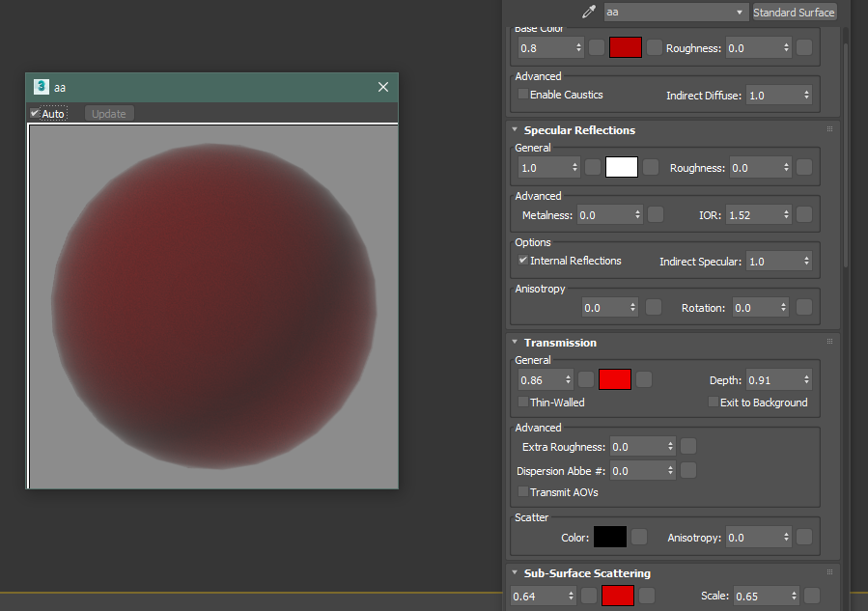Collapse the Sub-Surface Scattering rollout
Viewport: 868px width, 611px height.
pyautogui.click(x=515, y=573)
